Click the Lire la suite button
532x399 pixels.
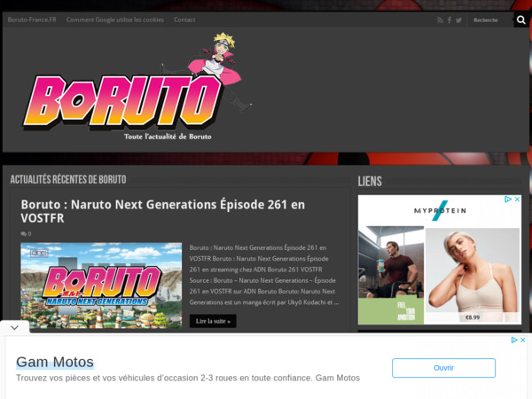pyautogui.click(x=213, y=321)
